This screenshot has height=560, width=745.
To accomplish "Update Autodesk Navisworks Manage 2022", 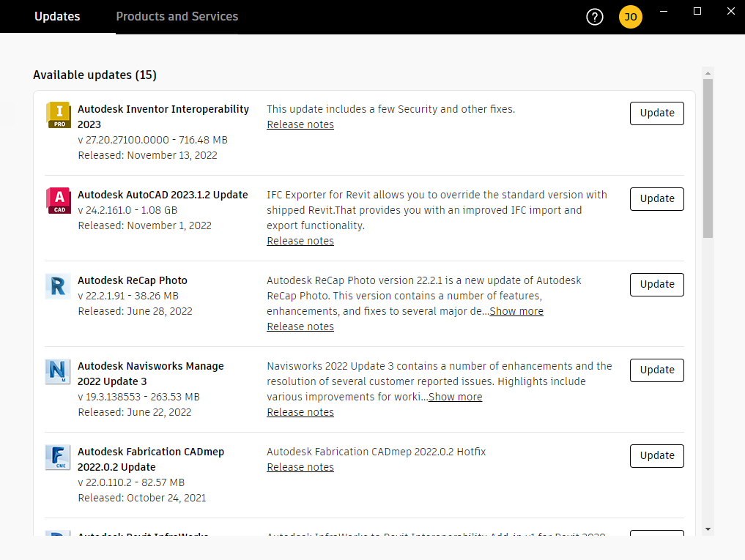I will point(657,370).
